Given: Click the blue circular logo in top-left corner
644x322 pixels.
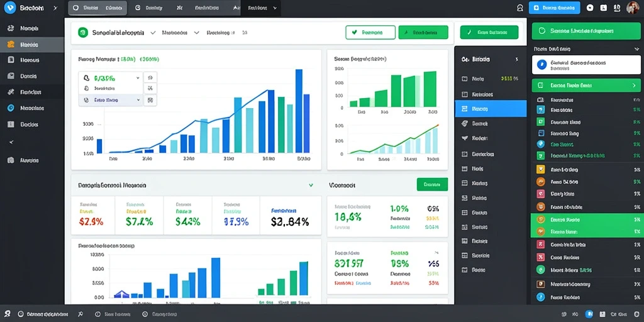Looking at the screenshot, I should (11, 8).
